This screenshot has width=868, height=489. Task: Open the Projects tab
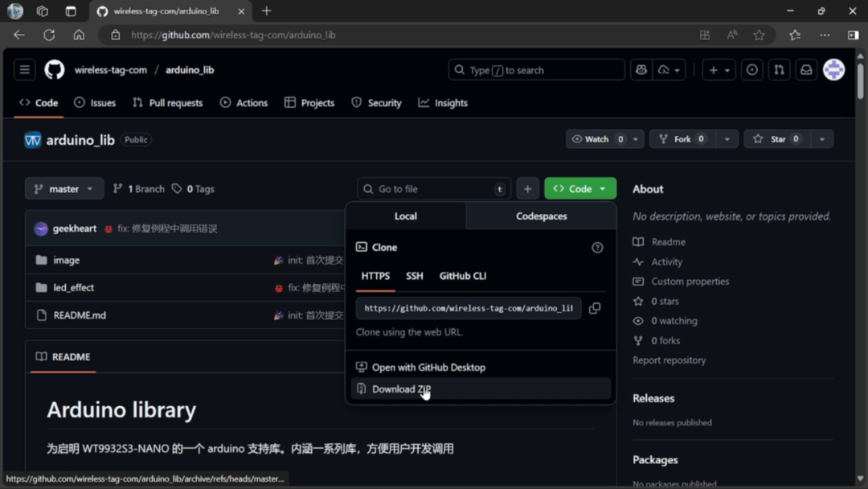coord(309,103)
